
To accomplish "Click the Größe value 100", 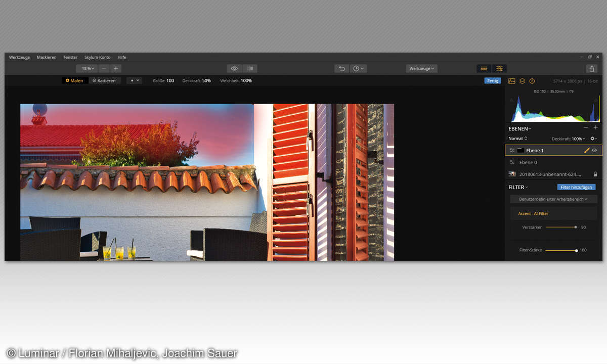I will (x=170, y=80).
